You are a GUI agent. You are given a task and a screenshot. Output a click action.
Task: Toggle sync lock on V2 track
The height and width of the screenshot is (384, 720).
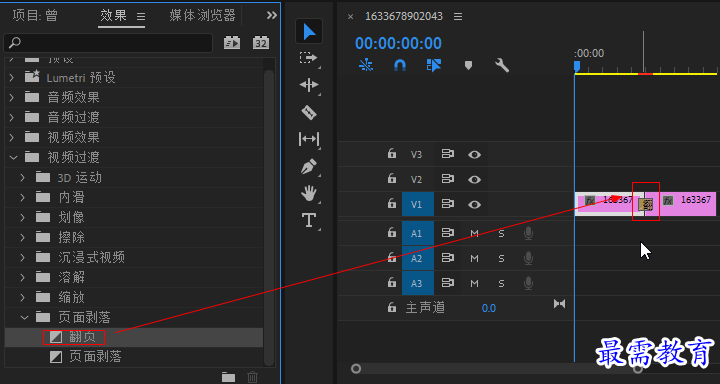[x=447, y=179]
